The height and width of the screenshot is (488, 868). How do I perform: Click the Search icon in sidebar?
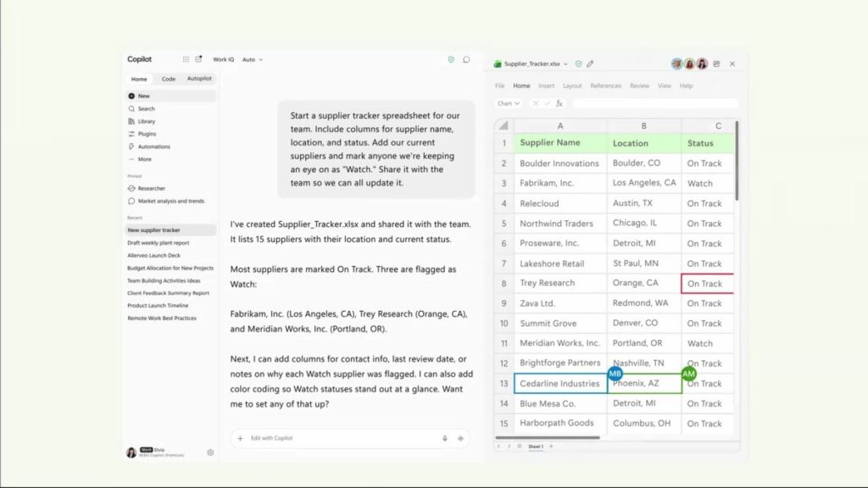131,108
